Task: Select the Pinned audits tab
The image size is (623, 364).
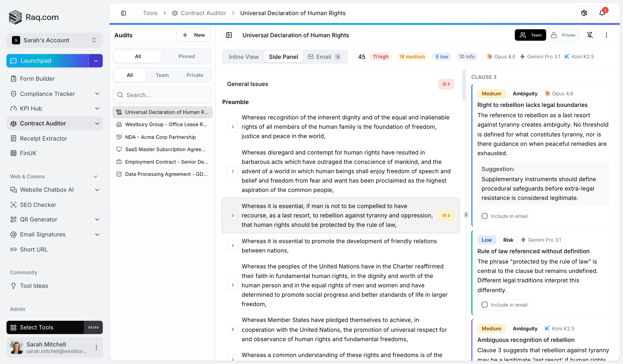Action: pyautogui.click(x=187, y=56)
